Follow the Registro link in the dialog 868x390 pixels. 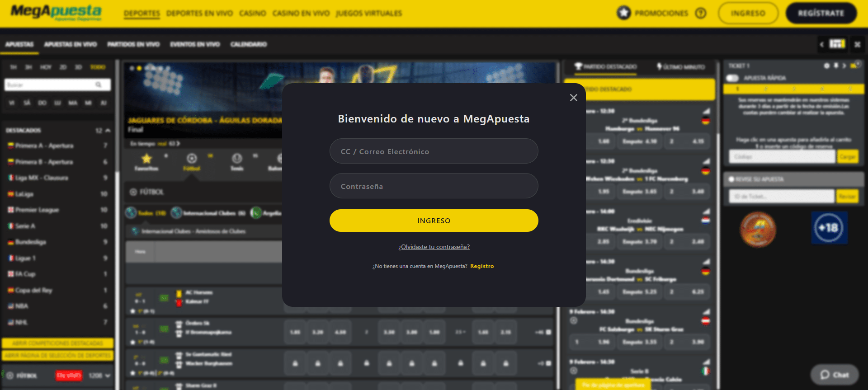(482, 266)
